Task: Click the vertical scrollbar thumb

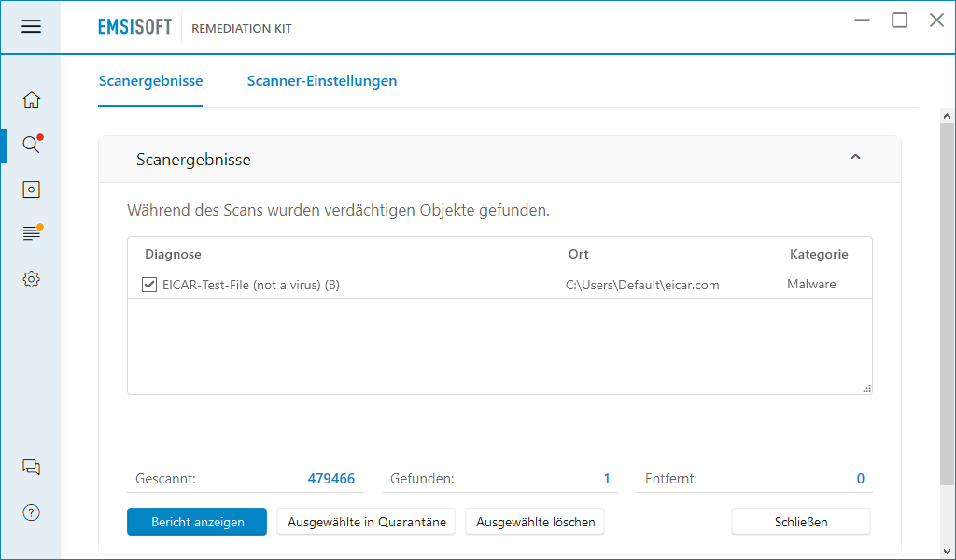Action: 947,302
